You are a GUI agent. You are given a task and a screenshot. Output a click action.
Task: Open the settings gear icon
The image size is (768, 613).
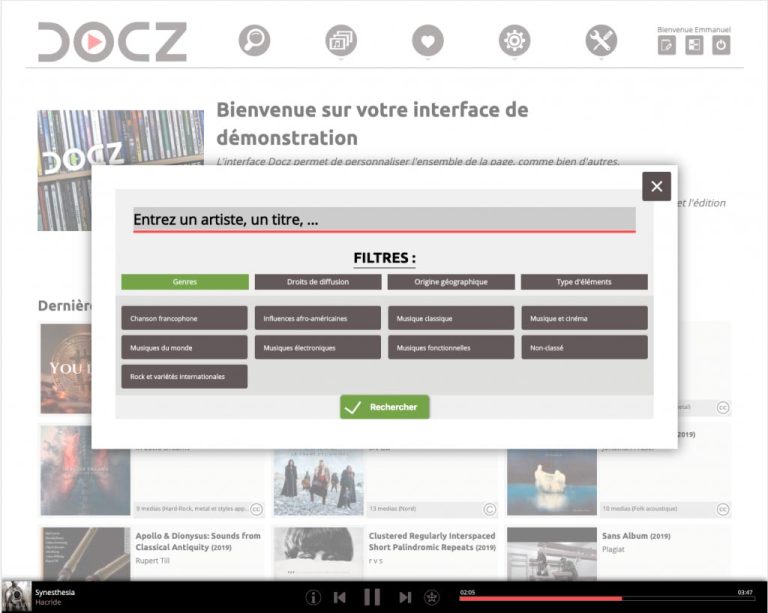pyautogui.click(x=514, y=40)
